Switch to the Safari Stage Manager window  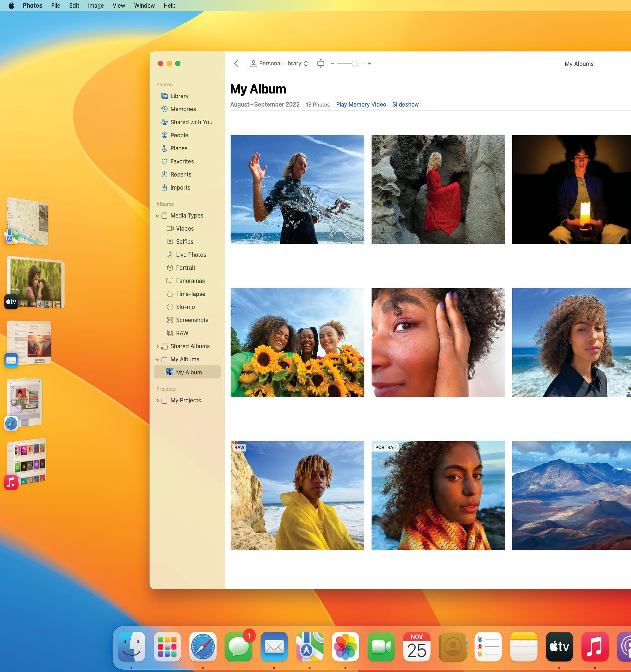click(x=24, y=403)
